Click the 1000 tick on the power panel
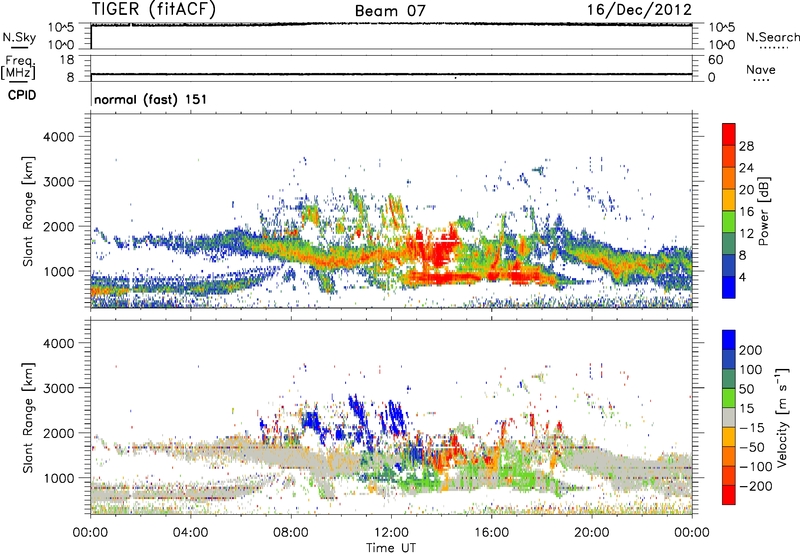Viewport: 800px width, 554px height. (58, 271)
